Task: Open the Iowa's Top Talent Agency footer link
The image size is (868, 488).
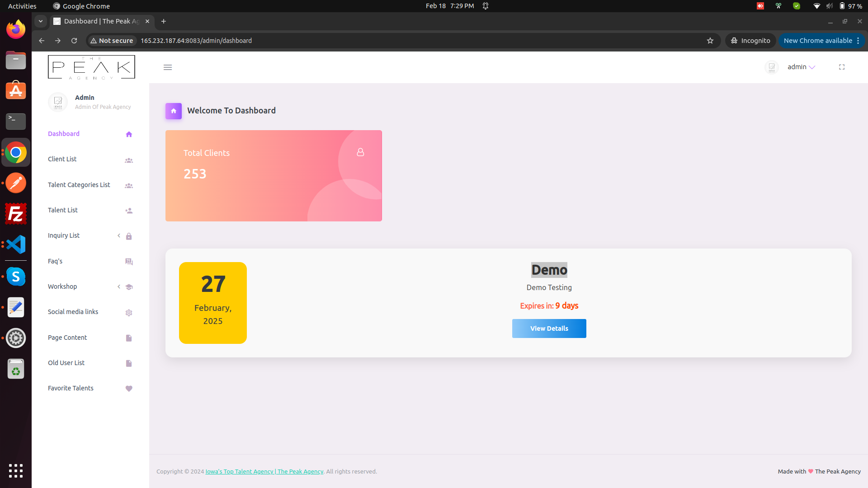Action: coord(264,471)
